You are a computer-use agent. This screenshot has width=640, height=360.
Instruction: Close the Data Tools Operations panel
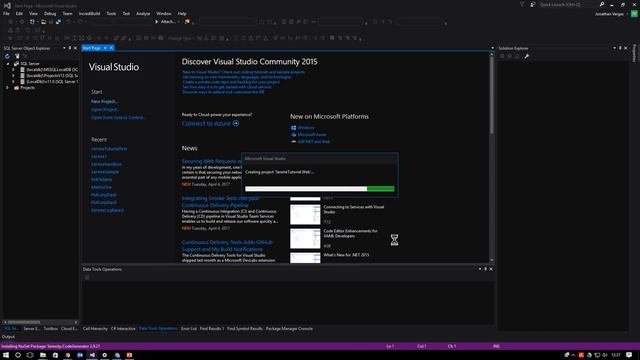491,269
